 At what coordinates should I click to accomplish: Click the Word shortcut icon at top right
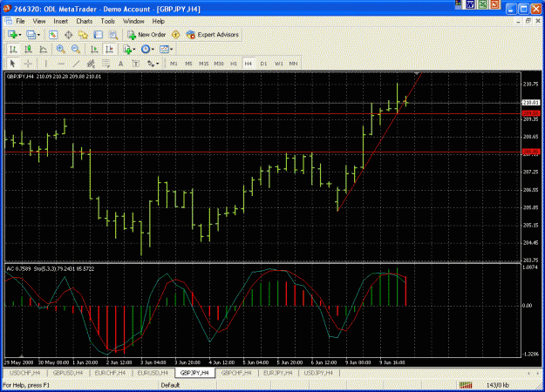tap(470, 4)
